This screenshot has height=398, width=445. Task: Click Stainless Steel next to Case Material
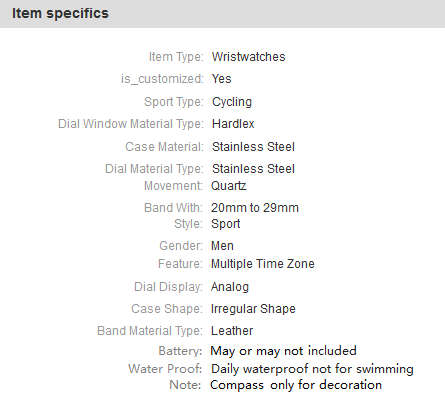253,147
